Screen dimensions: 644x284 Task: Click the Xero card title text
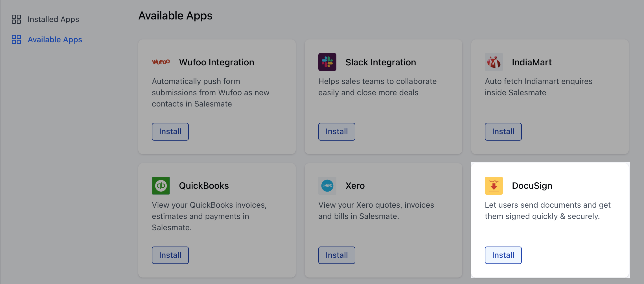[x=355, y=185]
